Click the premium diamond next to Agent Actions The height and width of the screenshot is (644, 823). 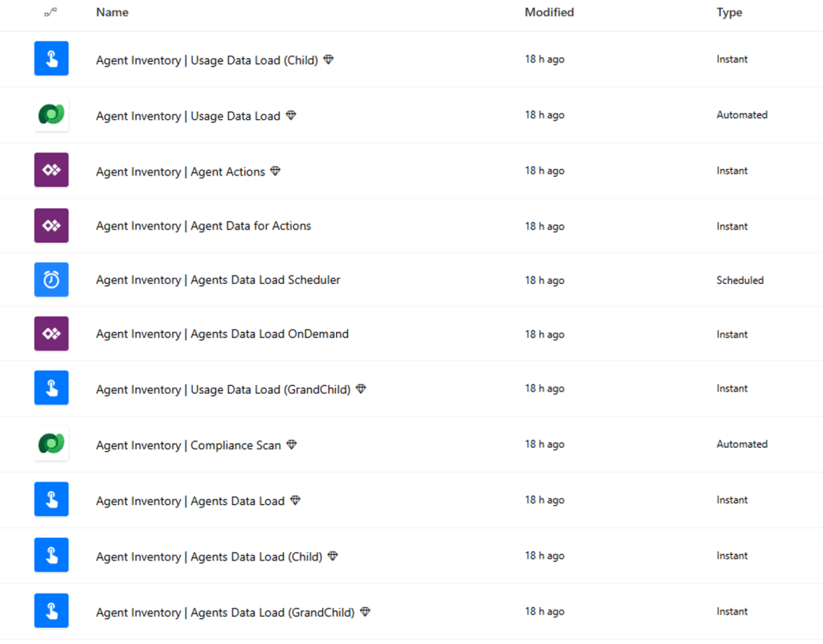point(276,170)
